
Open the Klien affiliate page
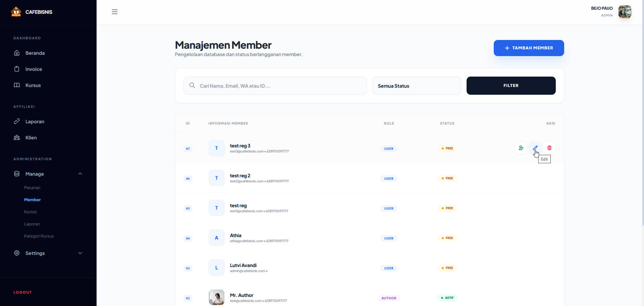[x=31, y=138]
